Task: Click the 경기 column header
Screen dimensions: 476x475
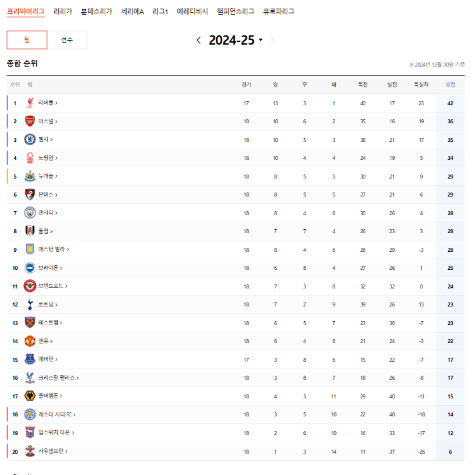Action: click(246, 85)
